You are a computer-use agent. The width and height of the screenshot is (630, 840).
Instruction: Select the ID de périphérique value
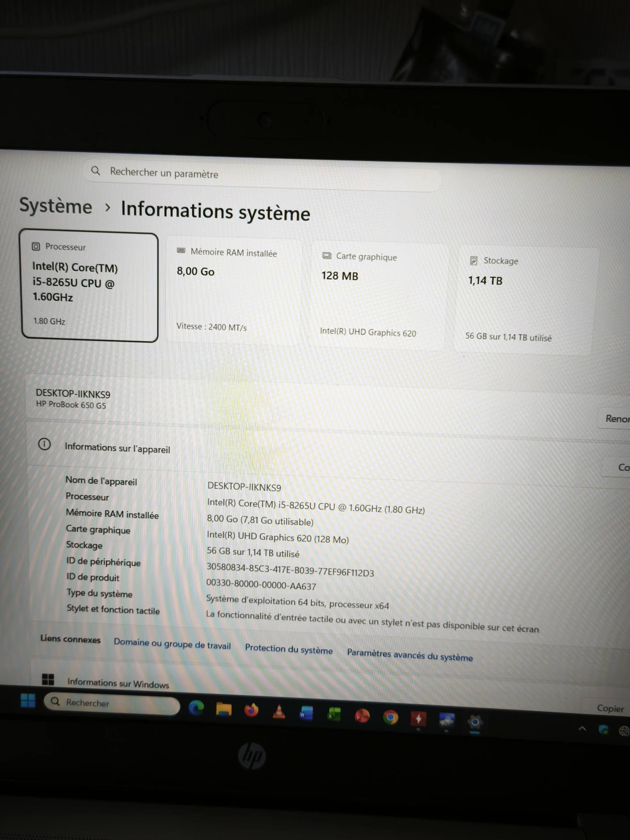point(290,570)
